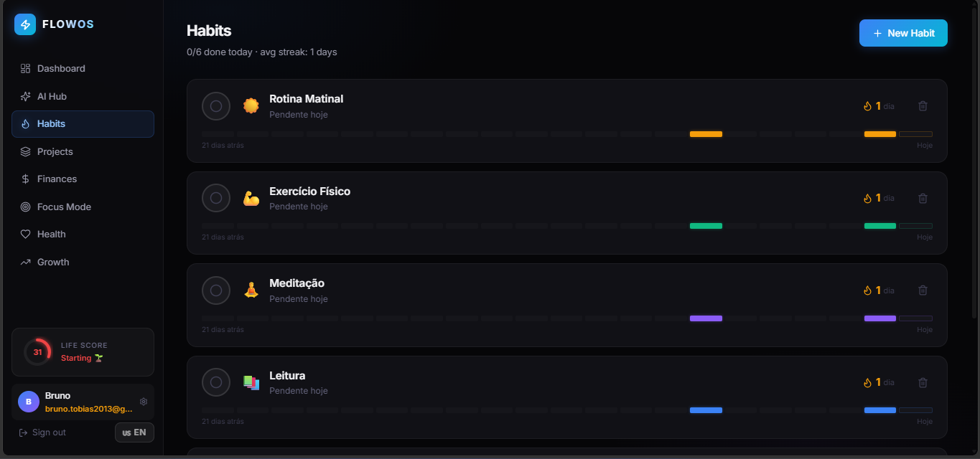This screenshot has height=459, width=980.
Task: Delete the Rotina Matinal habit
Action: coord(923,106)
